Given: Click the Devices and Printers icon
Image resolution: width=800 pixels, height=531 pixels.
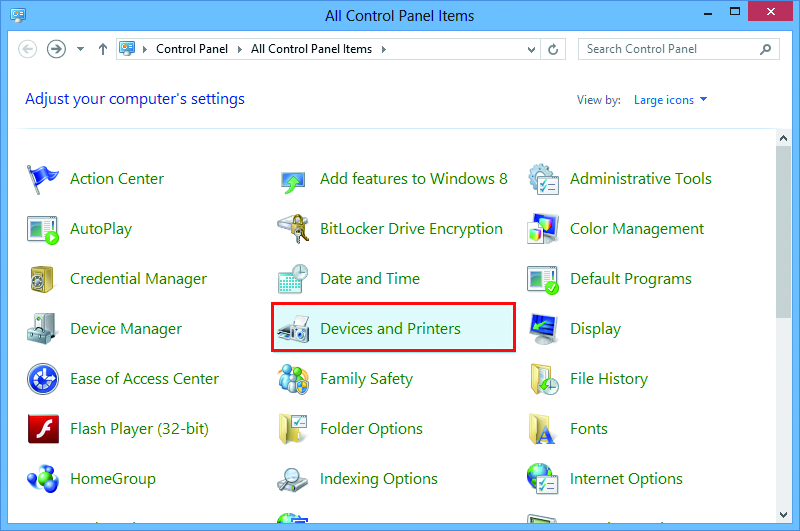Looking at the screenshot, I should [293, 329].
